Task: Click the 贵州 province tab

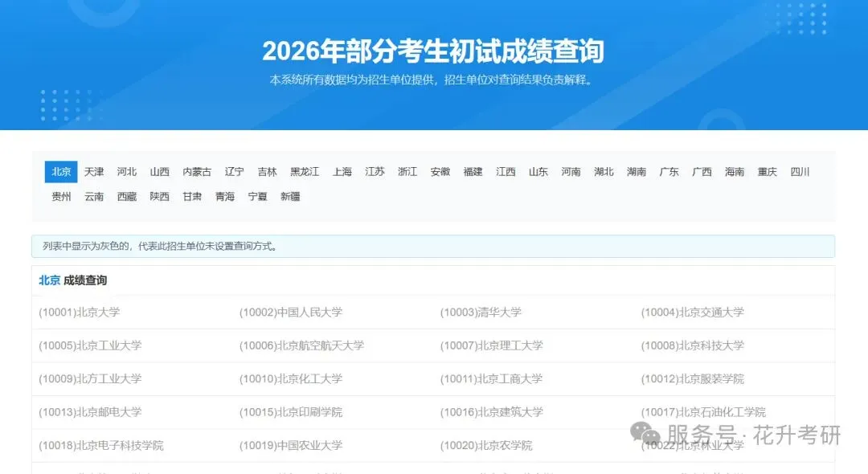Action: coord(61,196)
